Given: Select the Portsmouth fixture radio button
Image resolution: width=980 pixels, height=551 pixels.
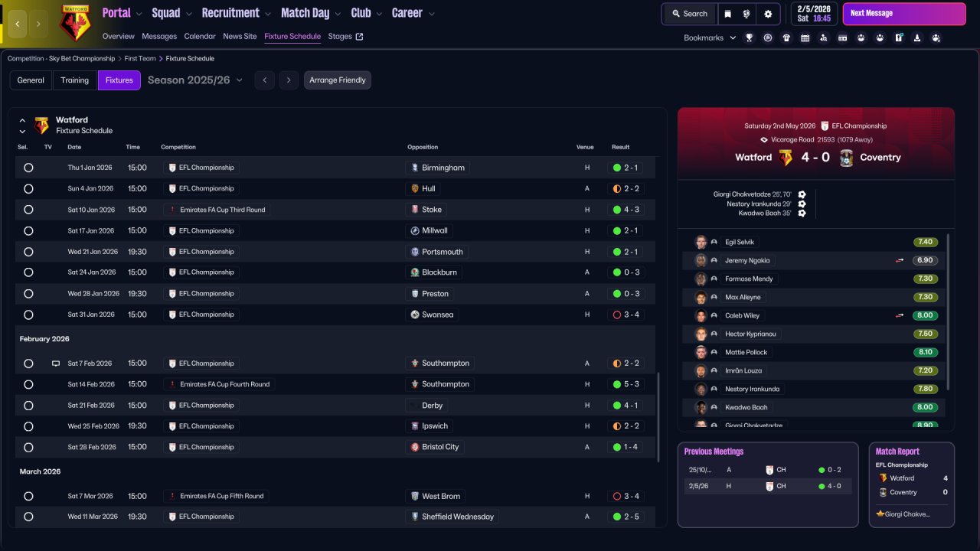Looking at the screenshot, I should tap(28, 252).
